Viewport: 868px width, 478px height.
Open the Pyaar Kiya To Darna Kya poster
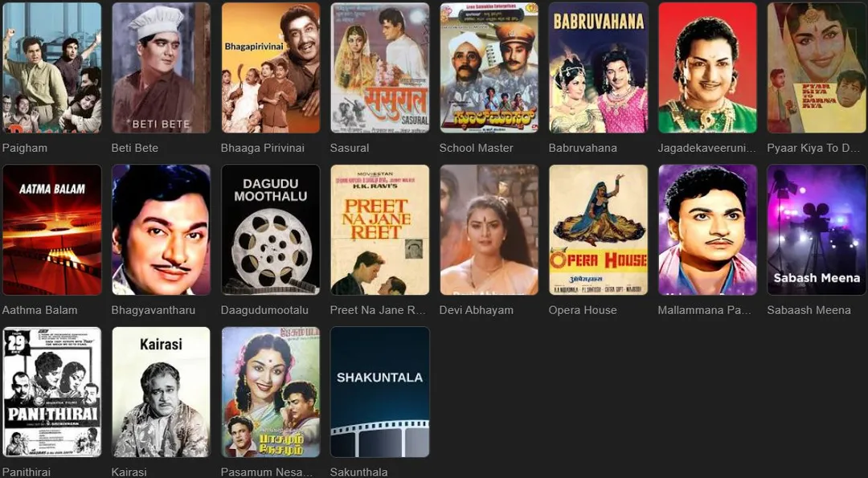[x=817, y=67]
